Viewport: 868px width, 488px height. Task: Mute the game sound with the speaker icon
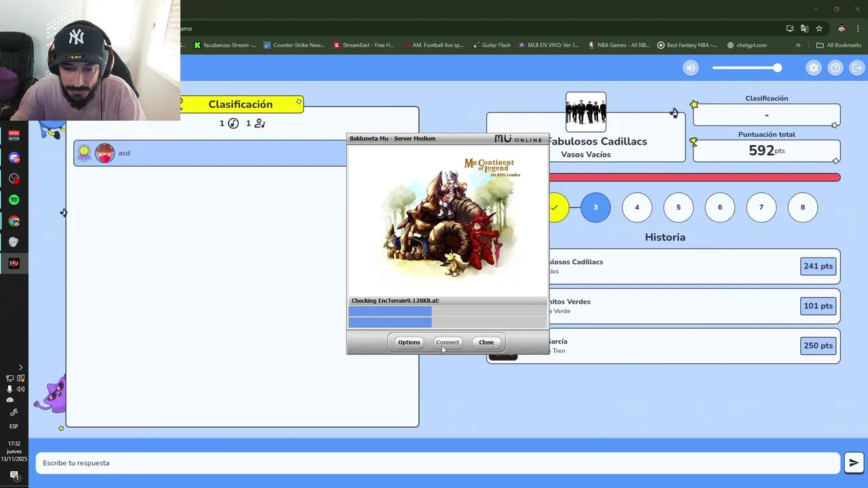pyautogui.click(x=690, y=68)
